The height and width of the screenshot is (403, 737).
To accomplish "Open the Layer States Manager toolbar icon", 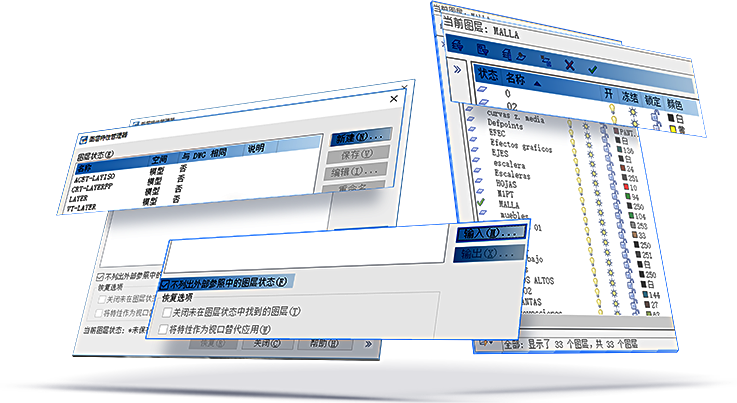I will pos(506,54).
